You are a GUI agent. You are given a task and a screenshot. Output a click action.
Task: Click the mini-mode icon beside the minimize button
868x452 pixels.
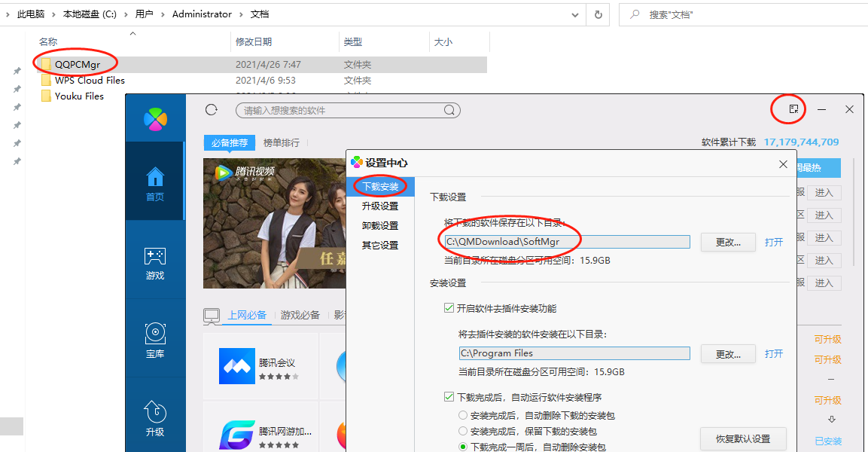793,109
